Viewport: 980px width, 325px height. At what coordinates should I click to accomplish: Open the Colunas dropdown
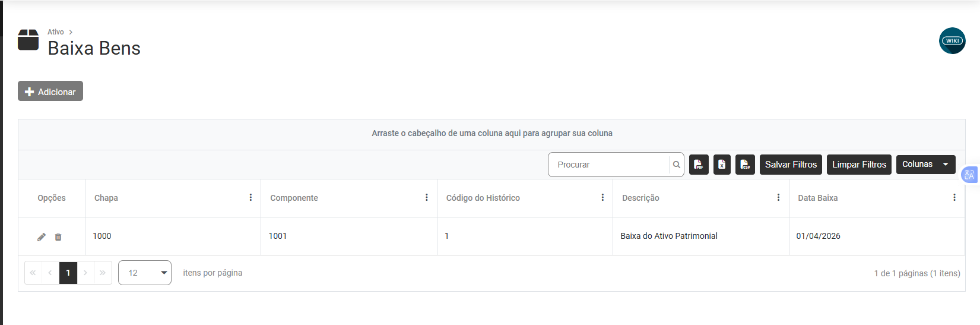pyautogui.click(x=925, y=165)
